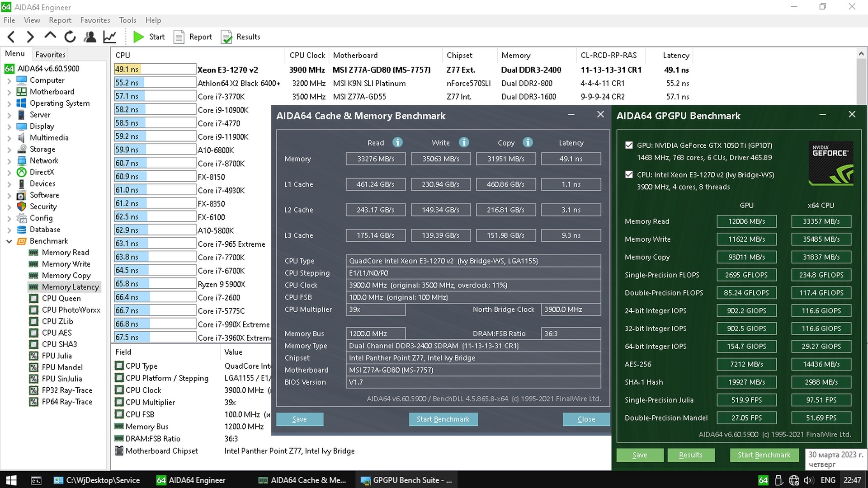Image resolution: width=868 pixels, height=488 pixels.
Task: Check the CPU Type field checkbox
Action: tap(119, 366)
